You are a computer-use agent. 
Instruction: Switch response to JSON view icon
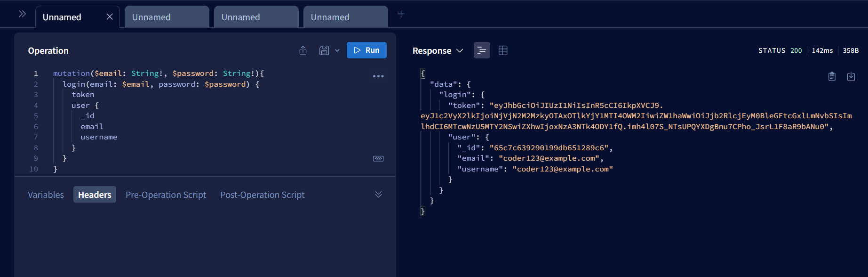(x=482, y=50)
